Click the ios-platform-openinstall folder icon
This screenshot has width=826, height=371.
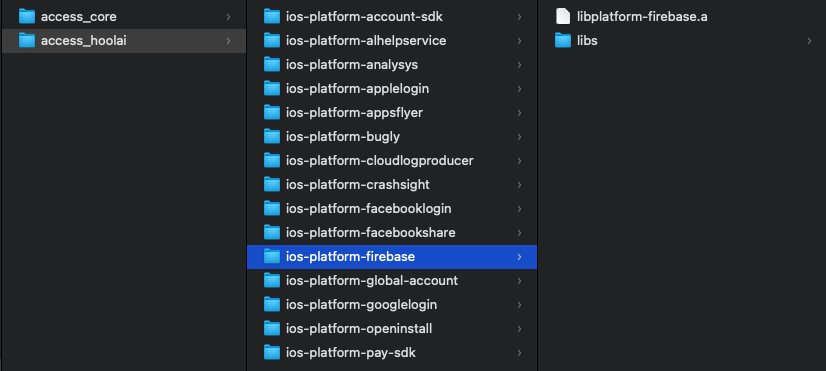click(x=272, y=328)
